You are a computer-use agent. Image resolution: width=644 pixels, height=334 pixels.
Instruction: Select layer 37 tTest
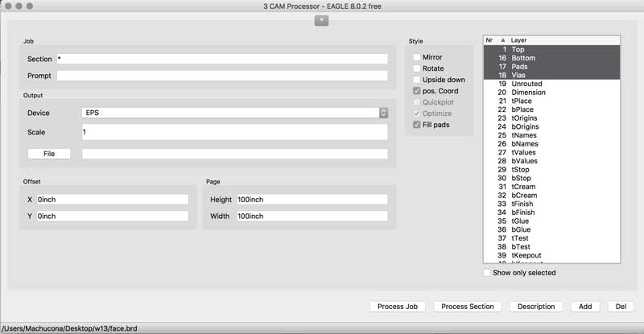pos(552,238)
